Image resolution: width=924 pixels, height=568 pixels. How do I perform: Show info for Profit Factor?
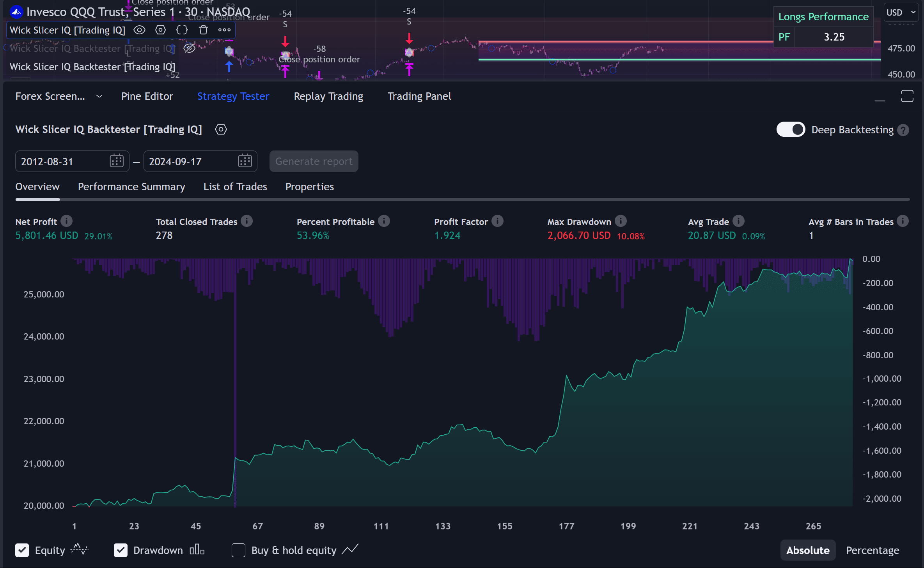point(497,221)
